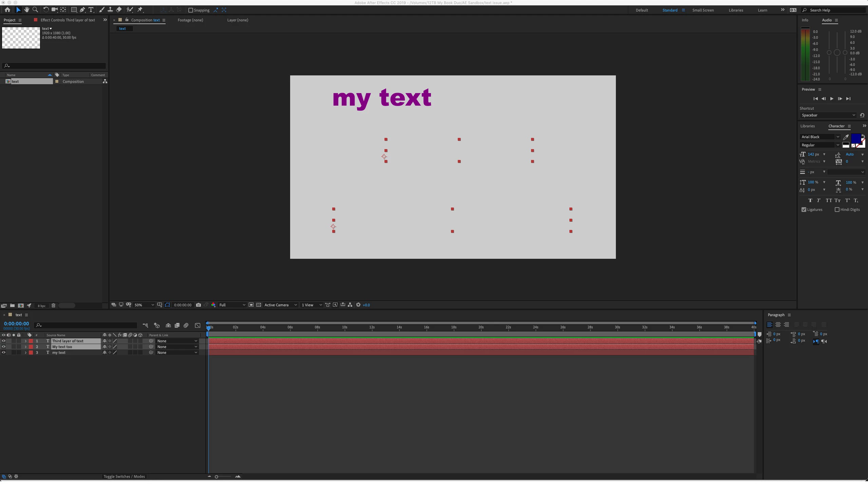Screen dimensions: 868x487
Task: Open the 50% magnification dropdown
Action: point(144,305)
